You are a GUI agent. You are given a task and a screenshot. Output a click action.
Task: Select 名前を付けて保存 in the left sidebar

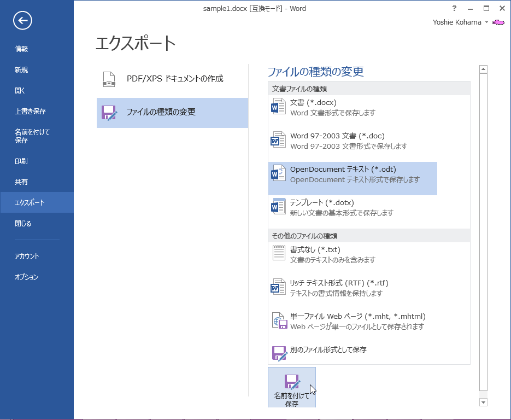point(37,136)
